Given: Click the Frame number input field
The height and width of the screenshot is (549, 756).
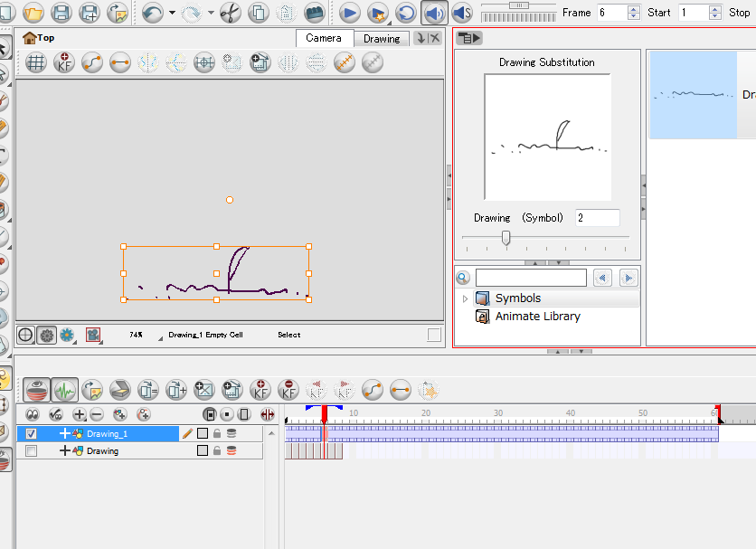Looking at the screenshot, I should [x=611, y=13].
